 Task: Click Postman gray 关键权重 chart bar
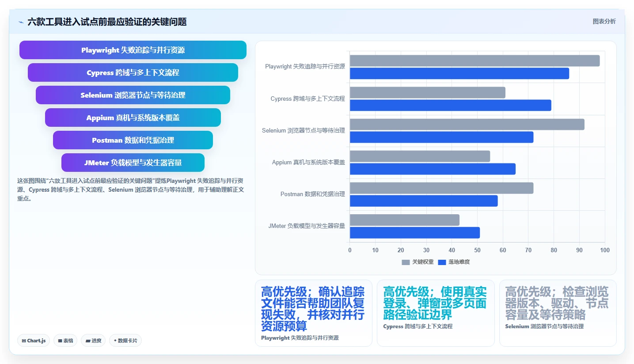pos(441,188)
